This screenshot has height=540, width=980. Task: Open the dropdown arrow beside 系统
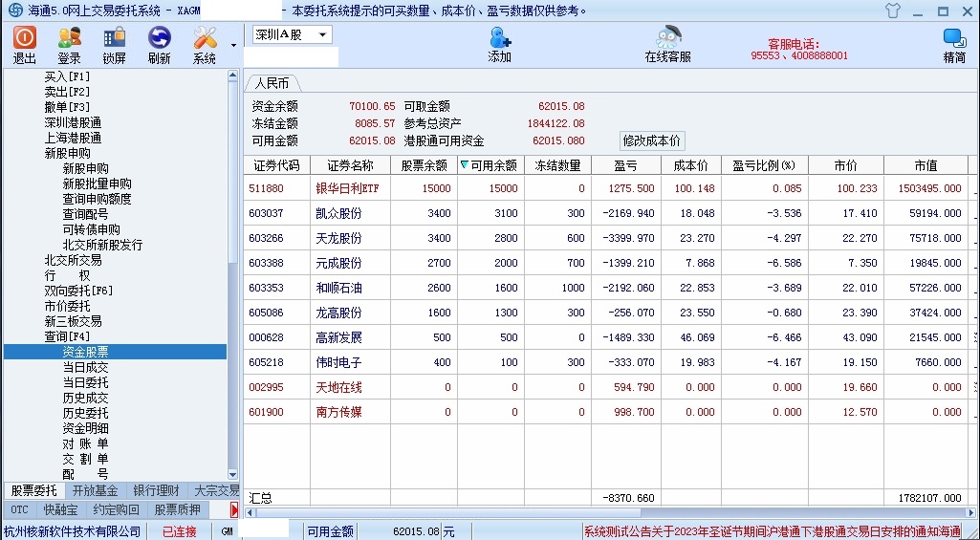233,46
